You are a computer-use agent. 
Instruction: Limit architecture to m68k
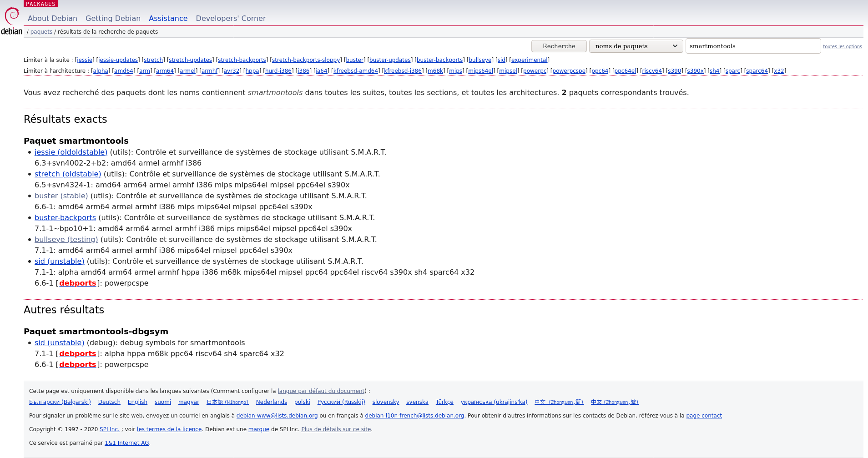[x=435, y=71]
